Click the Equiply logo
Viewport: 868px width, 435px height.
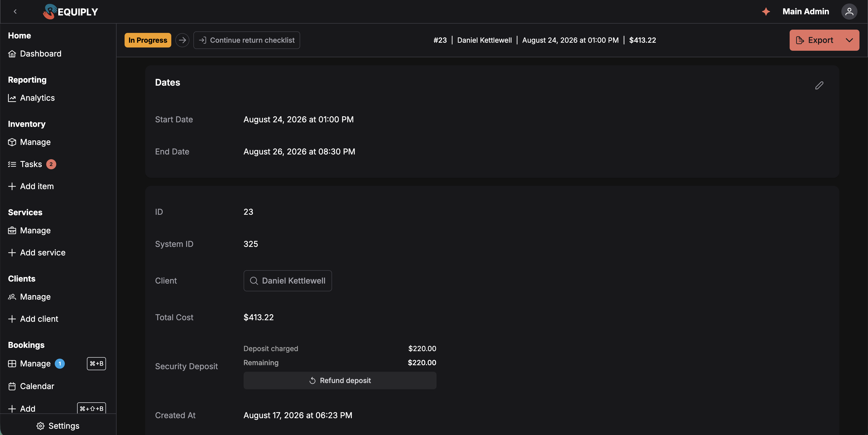pyautogui.click(x=70, y=12)
